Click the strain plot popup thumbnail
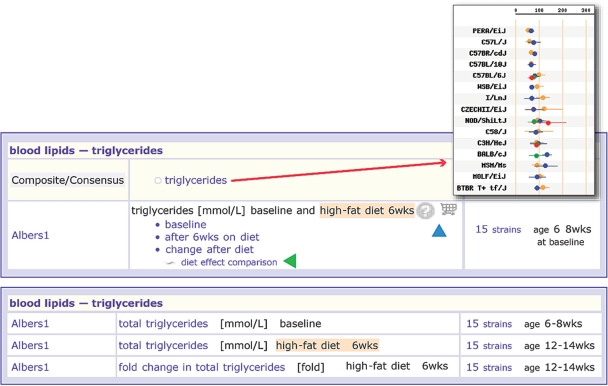 point(524,100)
